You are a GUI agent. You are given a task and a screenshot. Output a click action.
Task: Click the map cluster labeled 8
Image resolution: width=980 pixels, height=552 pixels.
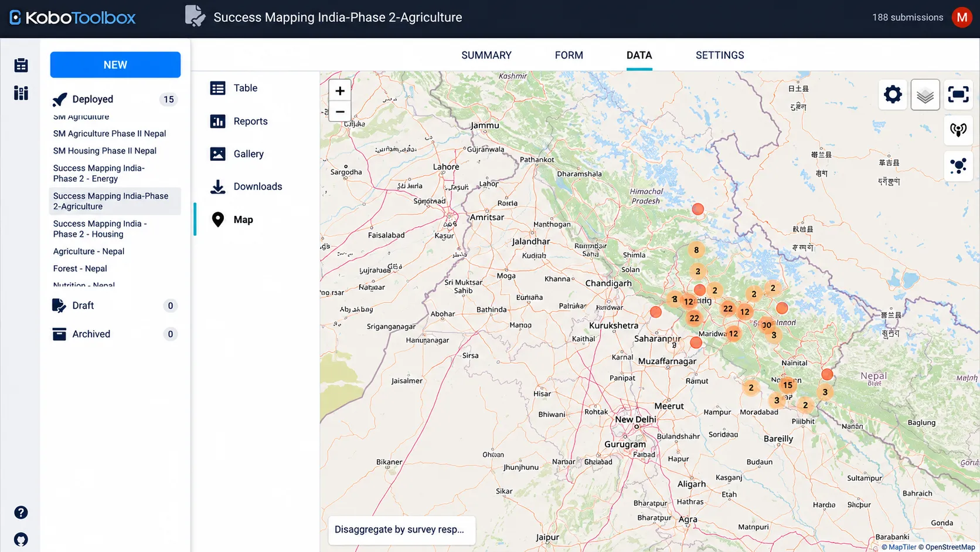click(x=696, y=250)
